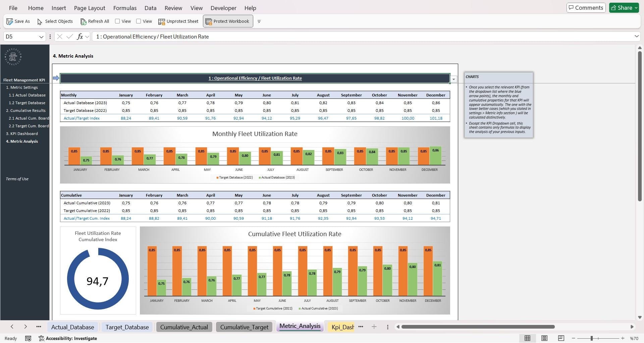Click the Terms of Use link
The height and width of the screenshot is (343, 644).
point(17,179)
